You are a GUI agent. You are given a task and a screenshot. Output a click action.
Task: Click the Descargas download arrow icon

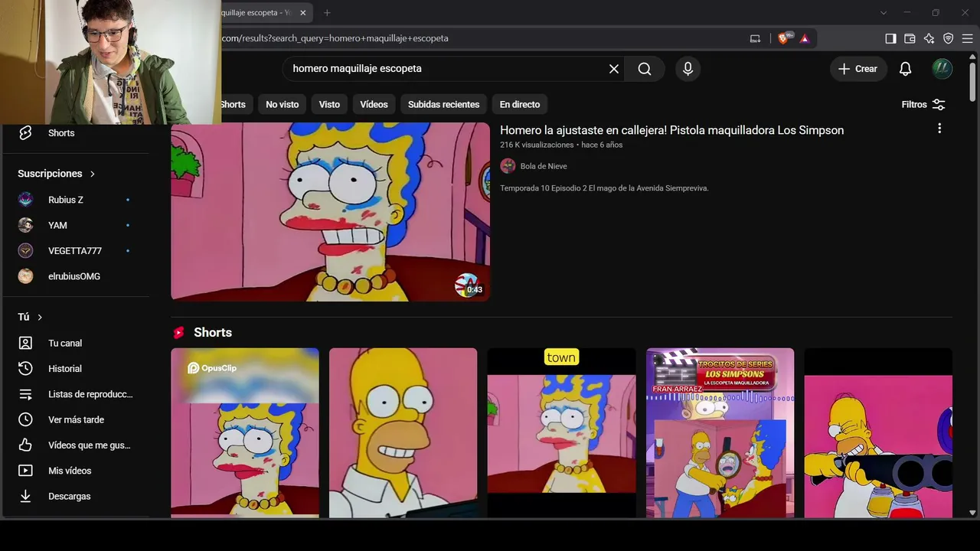tap(25, 496)
